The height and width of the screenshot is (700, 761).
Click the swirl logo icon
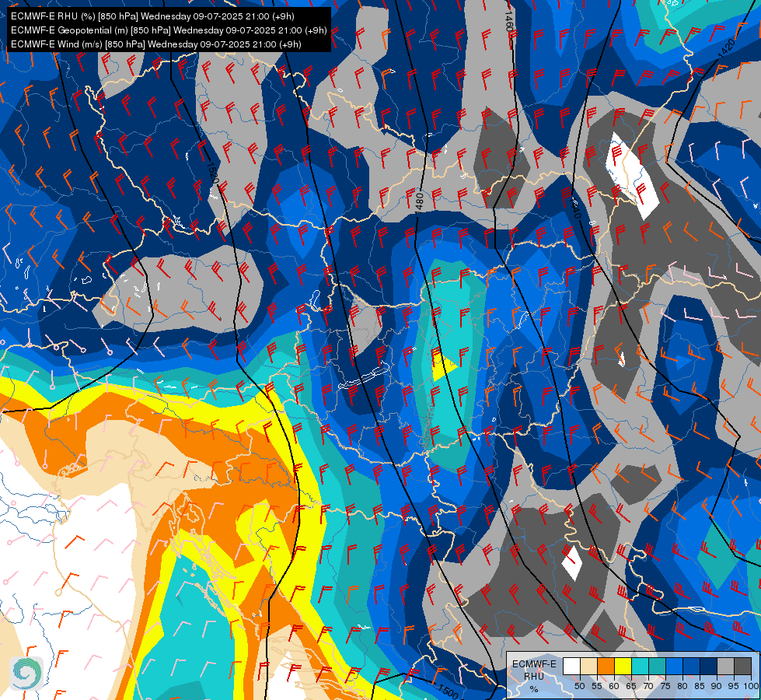[x=26, y=674]
